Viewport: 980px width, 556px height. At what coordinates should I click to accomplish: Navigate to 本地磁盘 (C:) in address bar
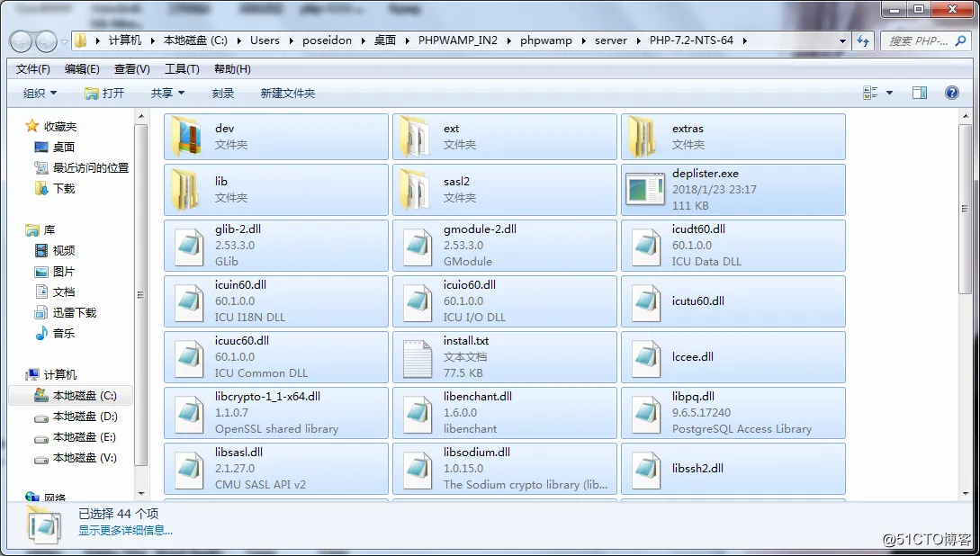(x=195, y=40)
